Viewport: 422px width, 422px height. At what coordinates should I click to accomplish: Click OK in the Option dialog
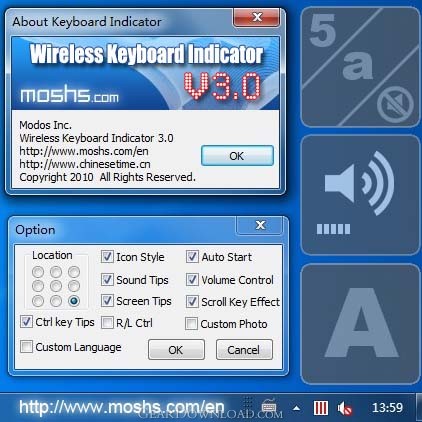point(176,350)
